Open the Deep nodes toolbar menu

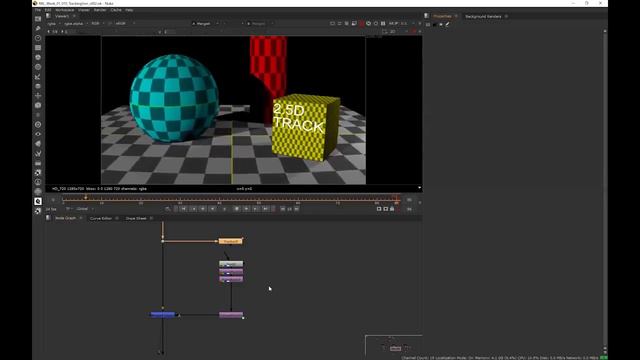(38, 124)
